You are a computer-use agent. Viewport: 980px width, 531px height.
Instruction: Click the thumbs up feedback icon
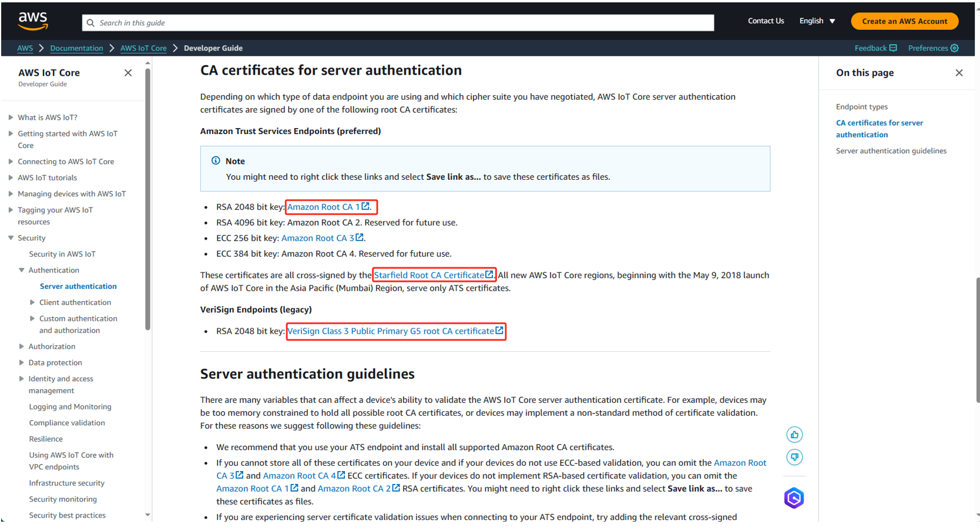(794, 435)
